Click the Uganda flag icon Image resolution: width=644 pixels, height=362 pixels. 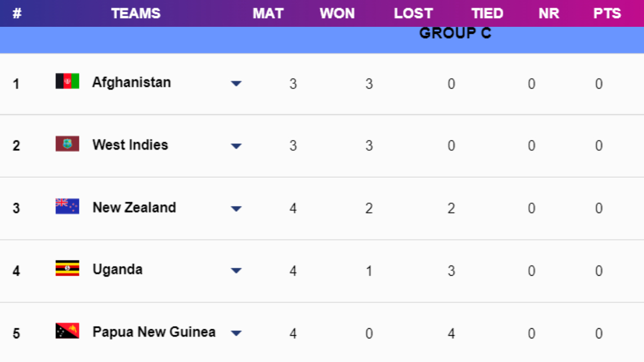[x=67, y=269]
